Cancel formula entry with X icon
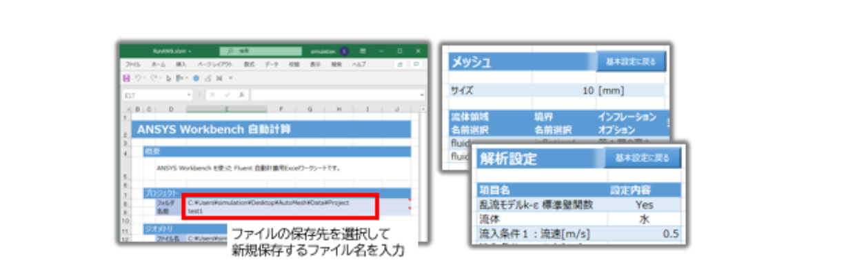Viewport: 868px width, 278px height. coord(213,95)
